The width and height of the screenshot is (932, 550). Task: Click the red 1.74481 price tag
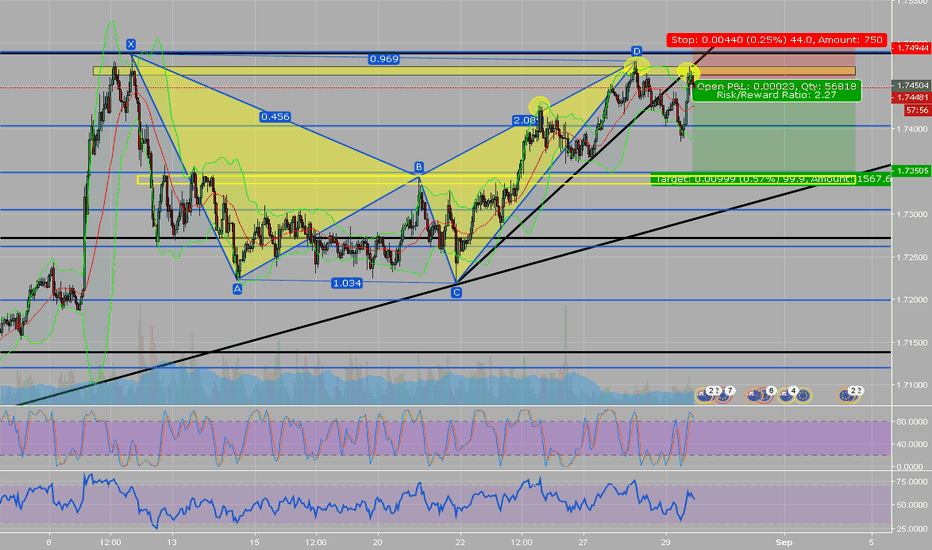click(x=912, y=98)
